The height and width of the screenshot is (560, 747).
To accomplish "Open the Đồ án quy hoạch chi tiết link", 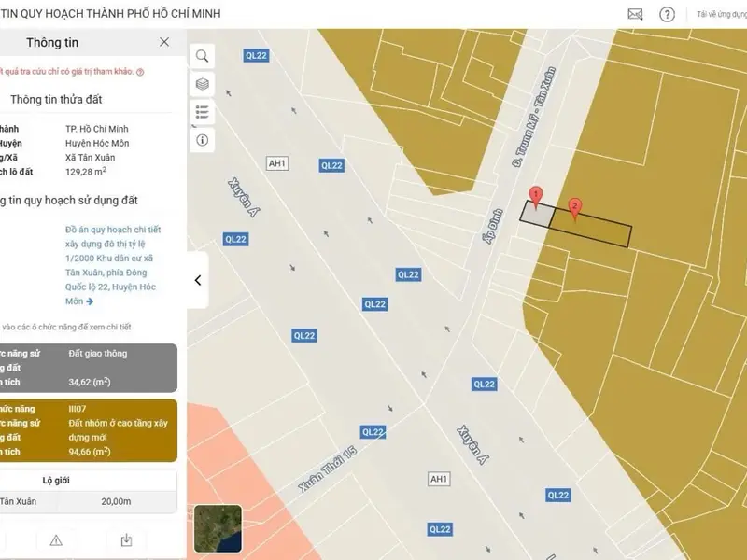I will pyautogui.click(x=113, y=265).
